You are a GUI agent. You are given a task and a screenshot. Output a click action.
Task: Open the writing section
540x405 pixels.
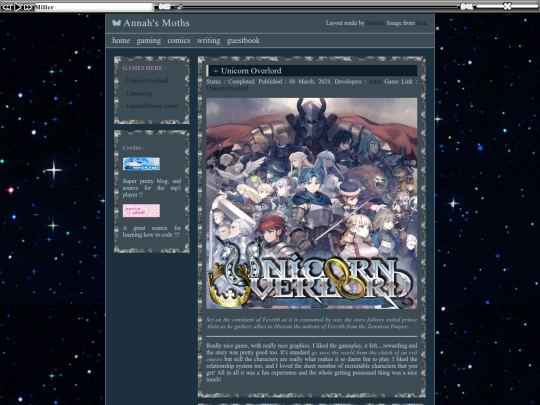[x=208, y=41]
